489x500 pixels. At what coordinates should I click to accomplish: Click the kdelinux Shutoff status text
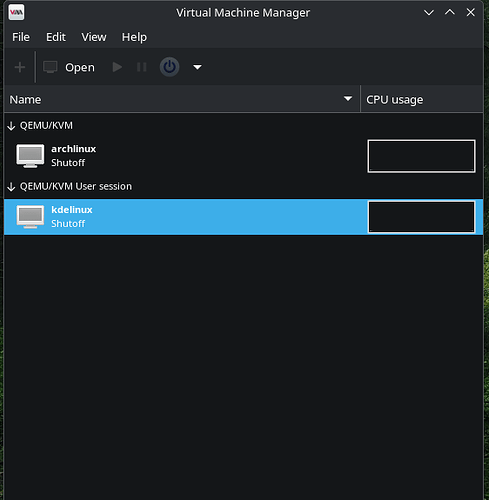pos(68,223)
